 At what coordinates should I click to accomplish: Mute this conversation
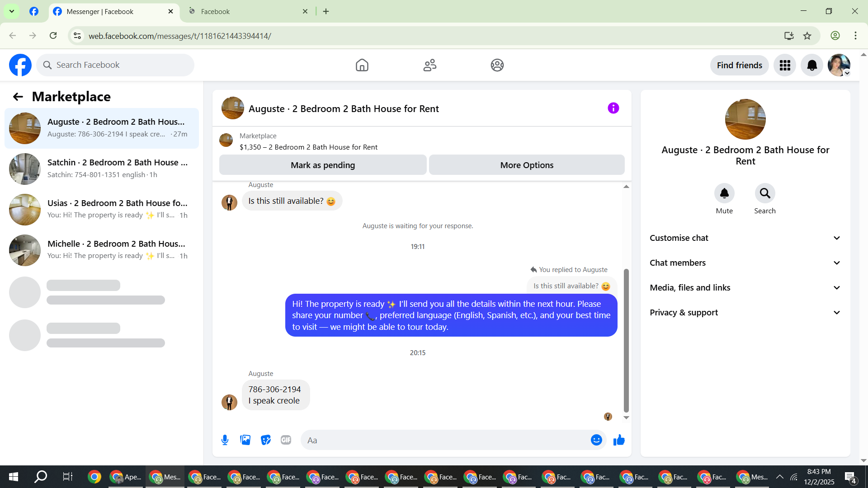tap(724, 193)
